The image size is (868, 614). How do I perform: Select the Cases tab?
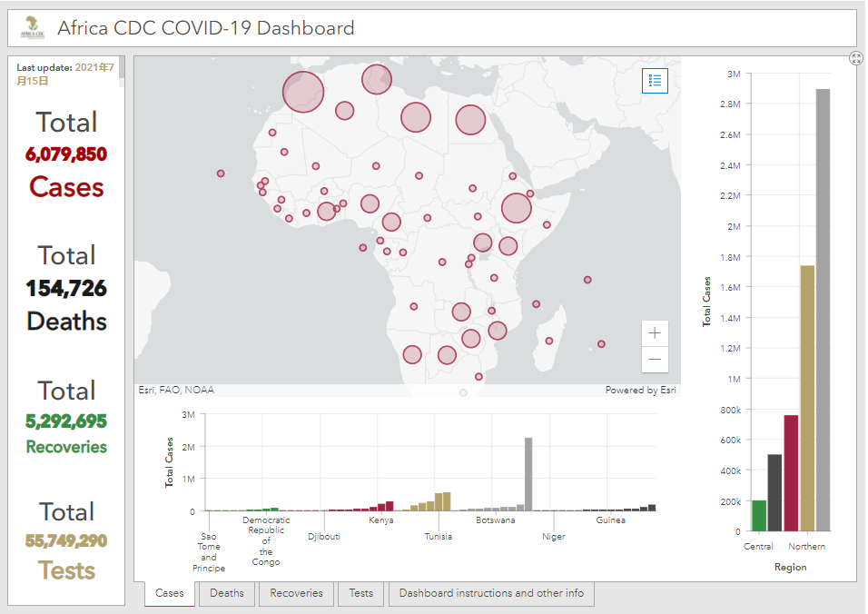[x=170, y=593]
